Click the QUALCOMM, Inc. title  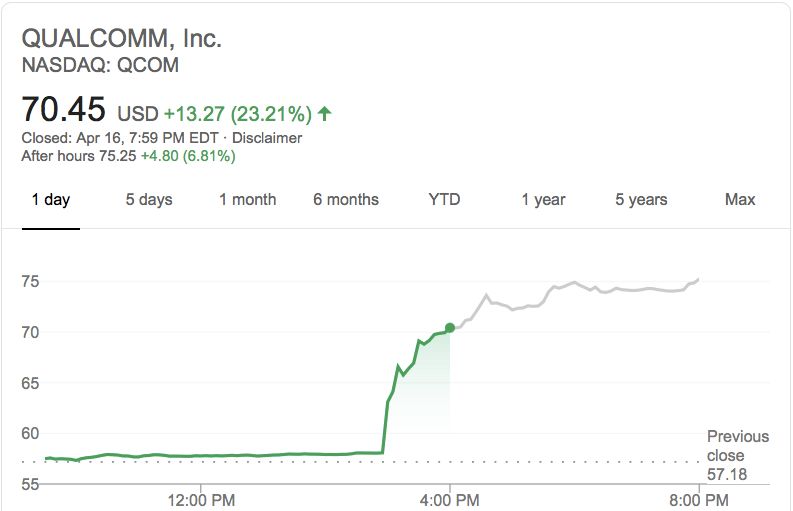tap(121, 39)
